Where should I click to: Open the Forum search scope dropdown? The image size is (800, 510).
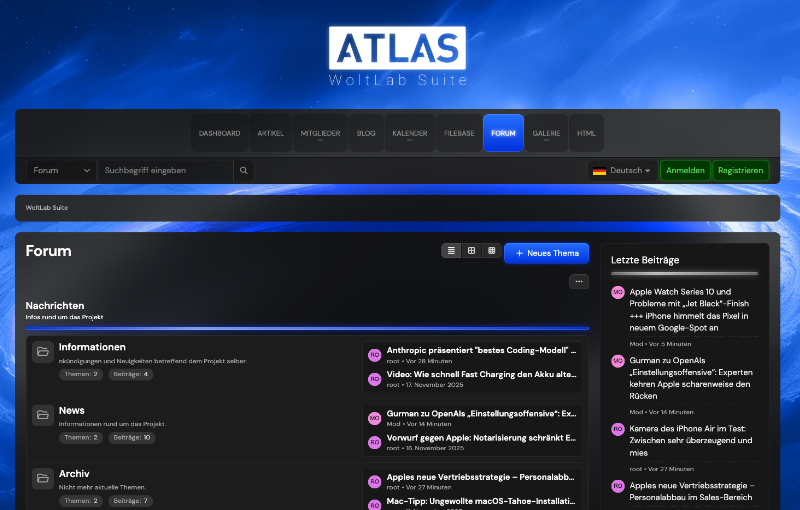pyautogui.click(x=61, y=171)
